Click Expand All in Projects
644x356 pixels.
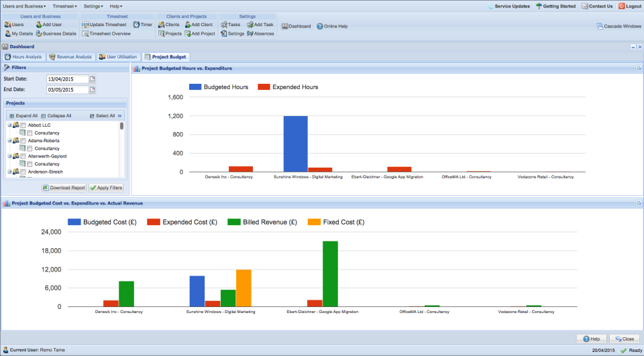tap(23, 116)
